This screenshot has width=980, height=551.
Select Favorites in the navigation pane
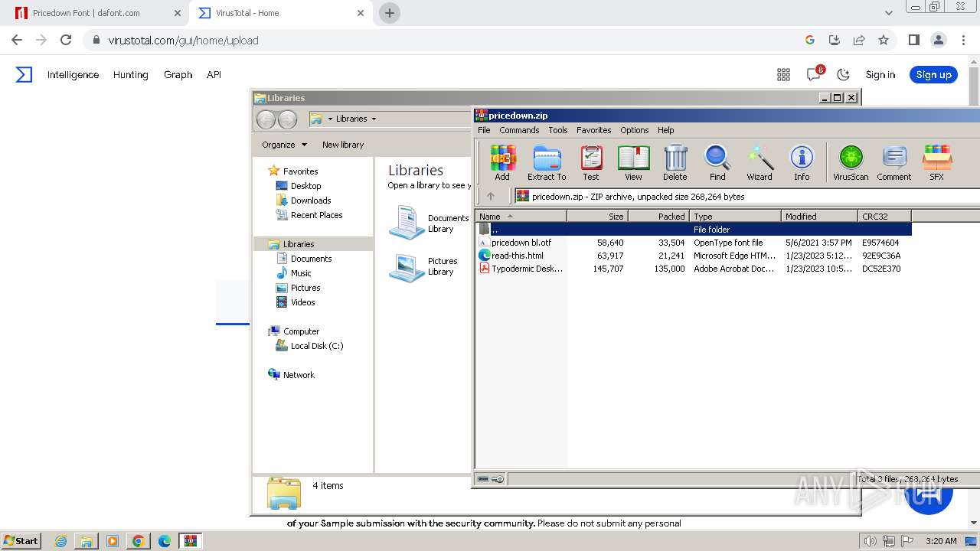300,171
